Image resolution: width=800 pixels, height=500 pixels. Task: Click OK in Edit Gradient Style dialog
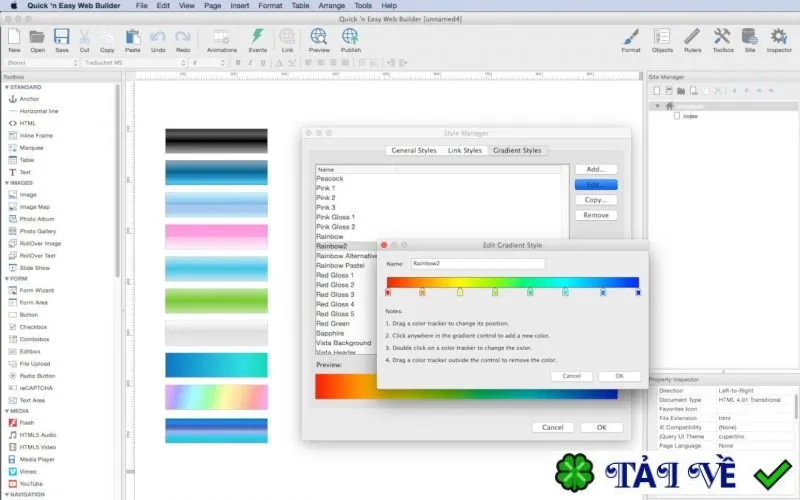tap(619, 376)
